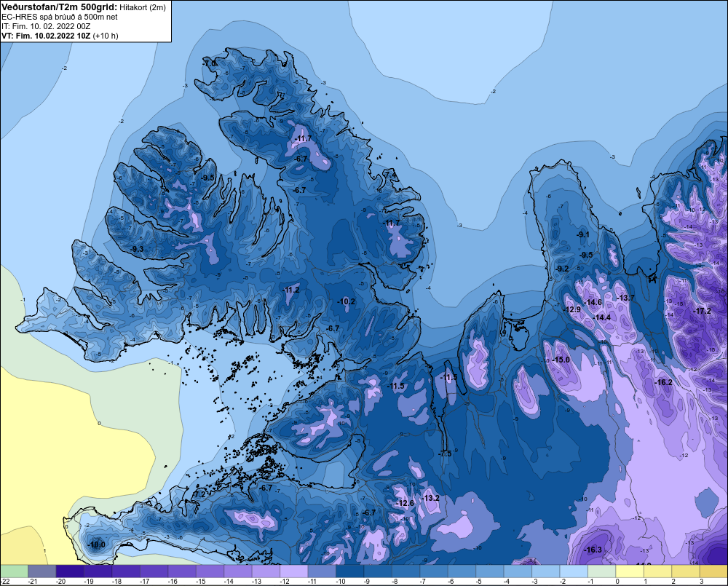Click the -12.6 temperature value
Screen dimensions: 728x586
coord(405,503)
